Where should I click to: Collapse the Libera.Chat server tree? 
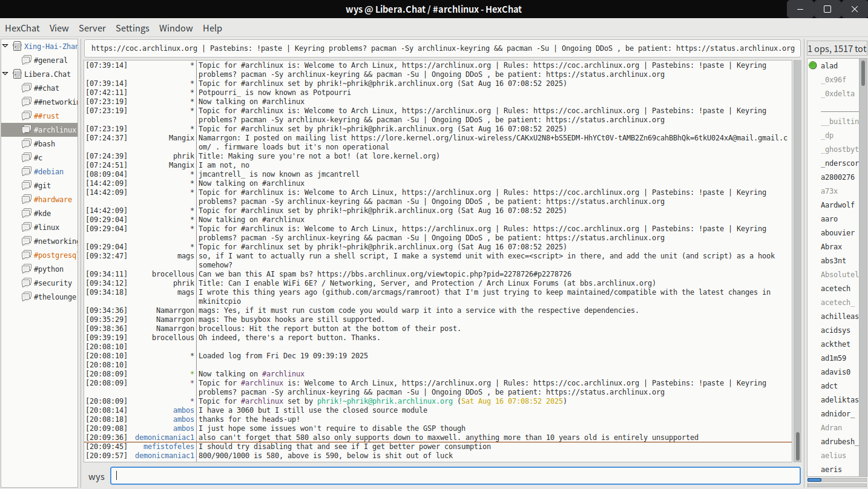(6, 74)
